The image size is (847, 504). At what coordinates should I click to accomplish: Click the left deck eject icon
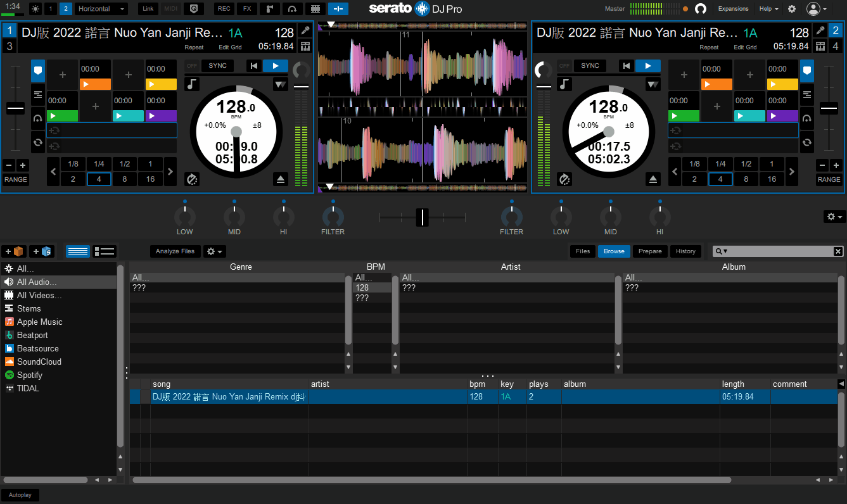tap(281, 179)
